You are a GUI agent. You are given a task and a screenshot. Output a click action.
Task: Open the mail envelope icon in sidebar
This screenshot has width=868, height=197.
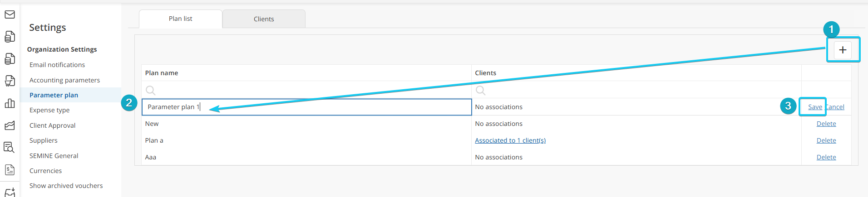(10, 14)
